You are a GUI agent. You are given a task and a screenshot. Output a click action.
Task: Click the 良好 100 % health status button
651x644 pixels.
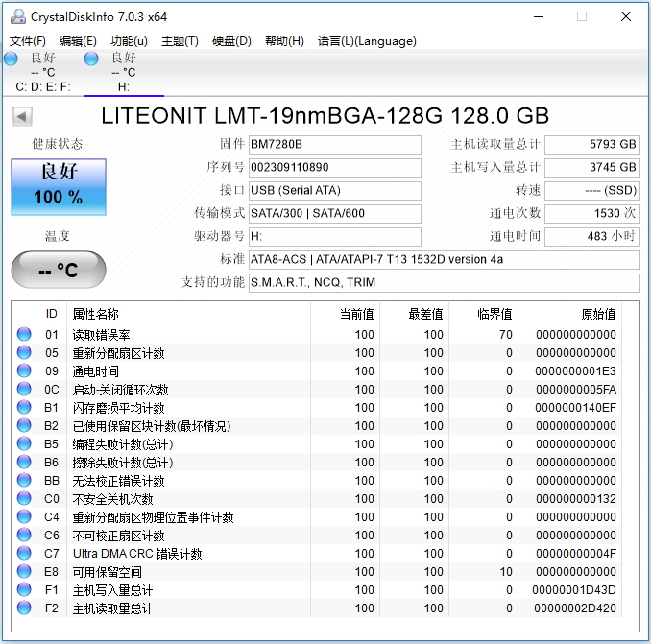[59, 187]
